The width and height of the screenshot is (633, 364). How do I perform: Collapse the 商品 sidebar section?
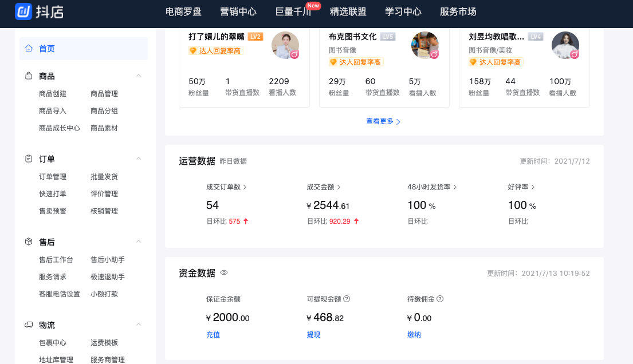click(x=138, y=76)
